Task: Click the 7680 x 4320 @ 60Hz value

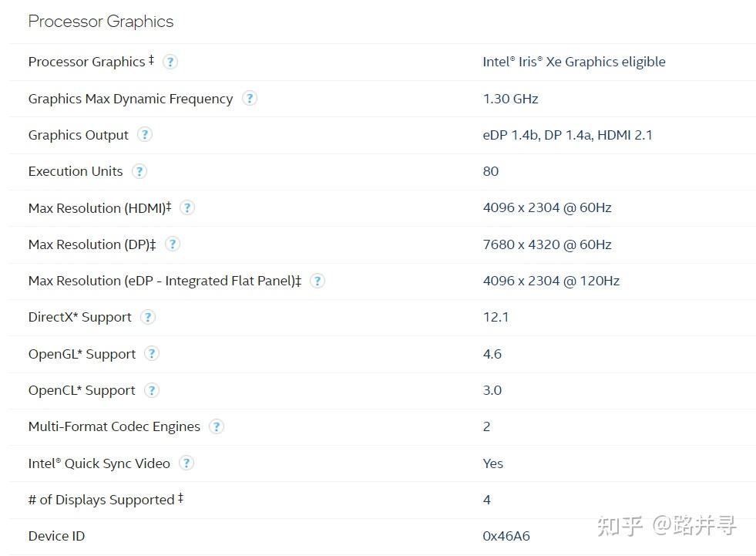Action: click(x=546, y=244)
